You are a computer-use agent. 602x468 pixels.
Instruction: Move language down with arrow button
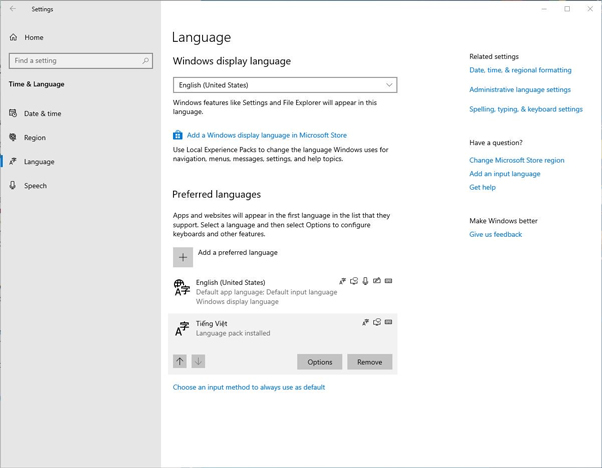(x=198, y=361)
